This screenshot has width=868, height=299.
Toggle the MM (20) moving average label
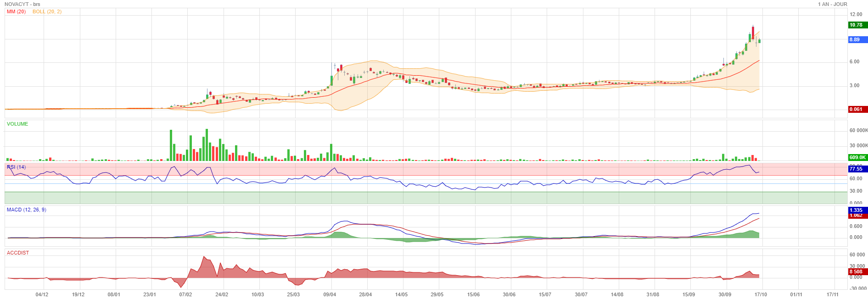tap(16, 11)
